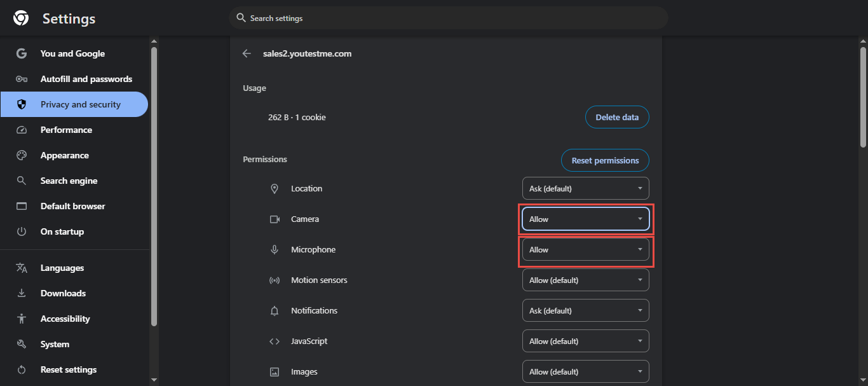The image size is (868, 386).
Task: Expand the Location permission dropdown
Action: coord(585,189)
